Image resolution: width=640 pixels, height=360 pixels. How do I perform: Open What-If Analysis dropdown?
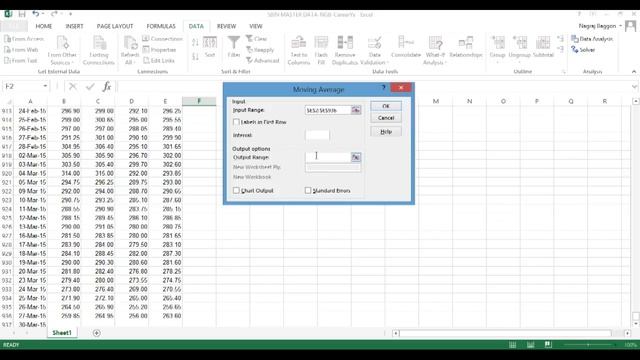point(435,50)
